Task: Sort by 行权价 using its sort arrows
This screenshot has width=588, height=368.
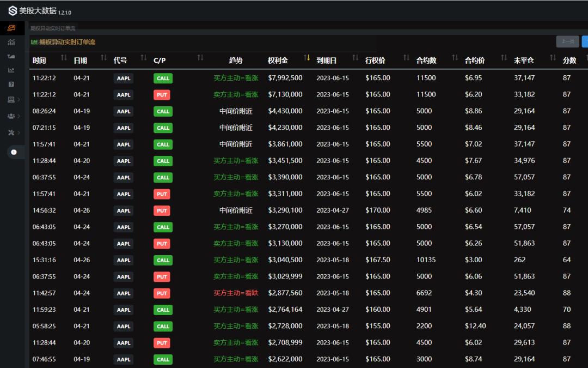Action: click(406, 58)
